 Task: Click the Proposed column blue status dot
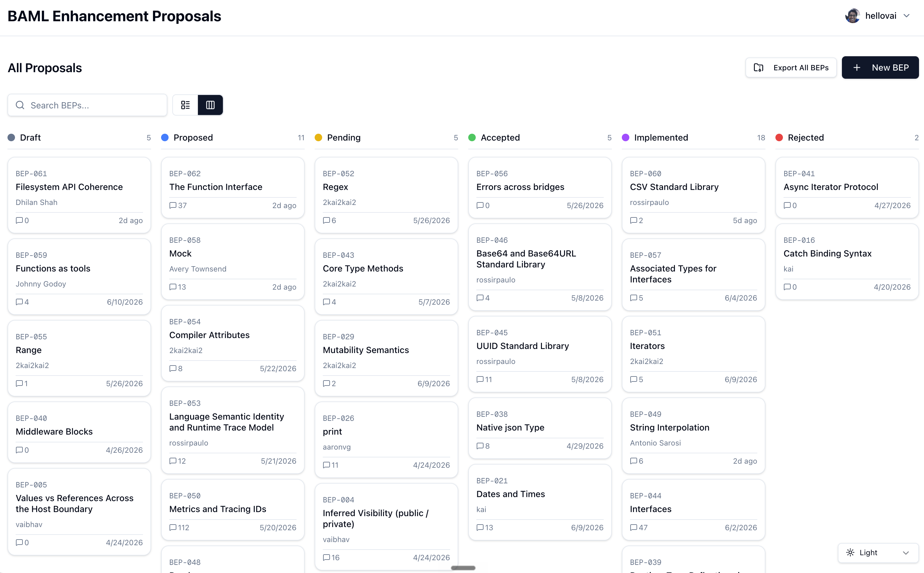pyautogui.click(x=165, y=137)
